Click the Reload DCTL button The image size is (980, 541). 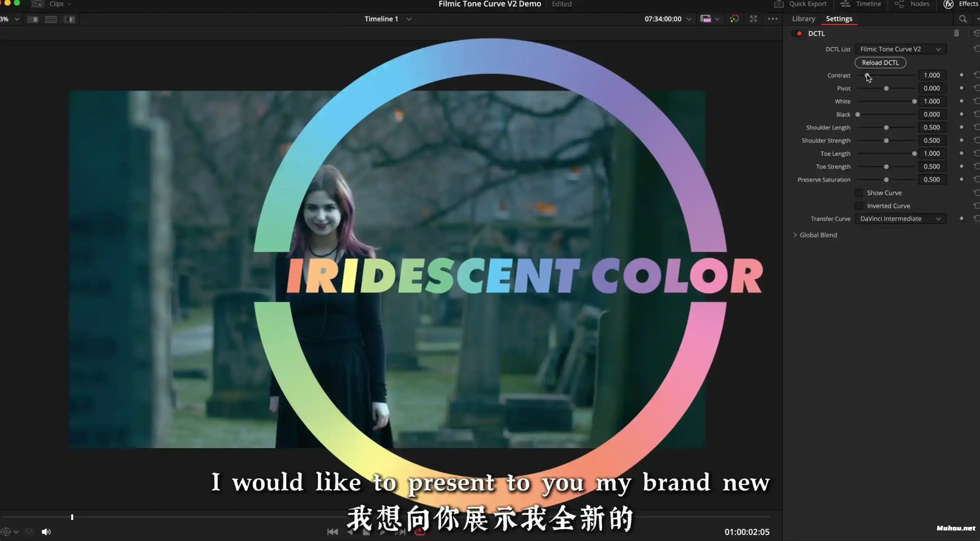(x=880, y=63)
